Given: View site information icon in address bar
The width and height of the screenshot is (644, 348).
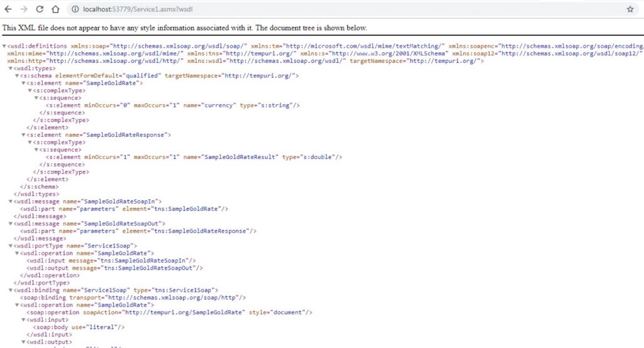Looking at the screenshot, I should [75, 9].
